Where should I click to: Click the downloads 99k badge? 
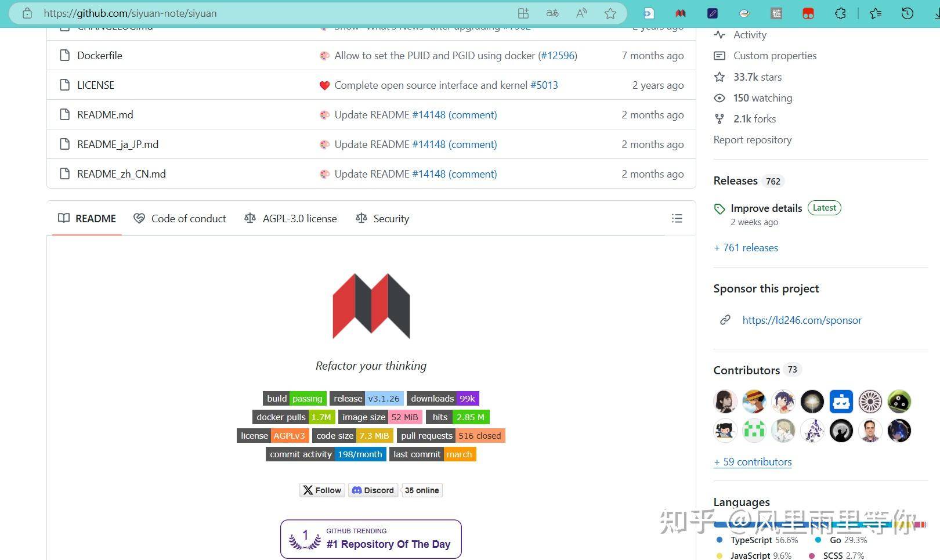pos(443,398)
